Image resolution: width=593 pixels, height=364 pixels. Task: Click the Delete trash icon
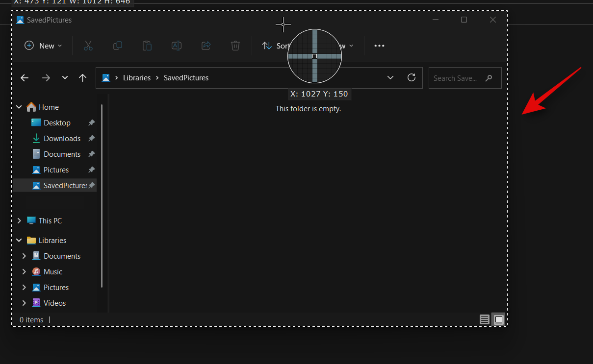click(x=235, y=46)
